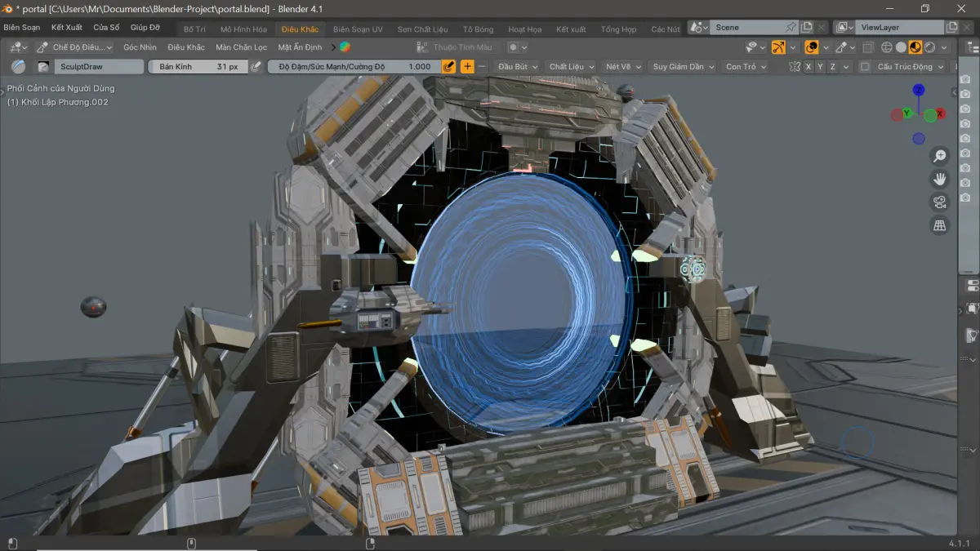980x551 pixels.
Task: Enable the Cấu Trúc Động checkbox
Action: coord(865,67)
